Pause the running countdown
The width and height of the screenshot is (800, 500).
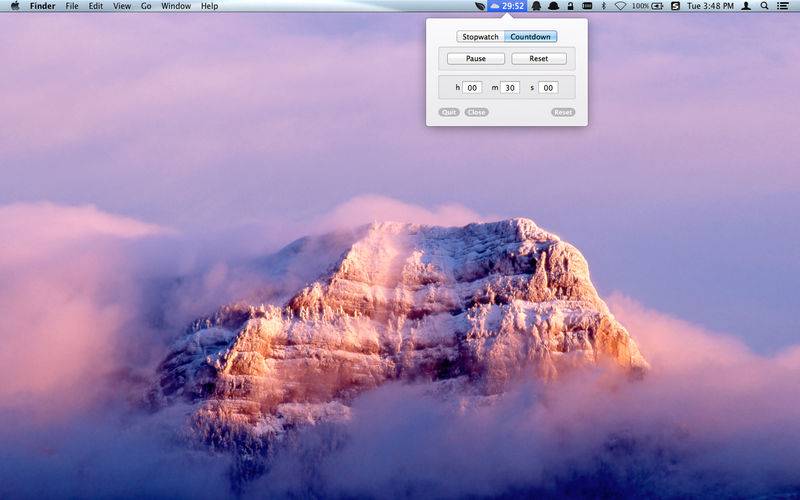(x=476, y=59)
